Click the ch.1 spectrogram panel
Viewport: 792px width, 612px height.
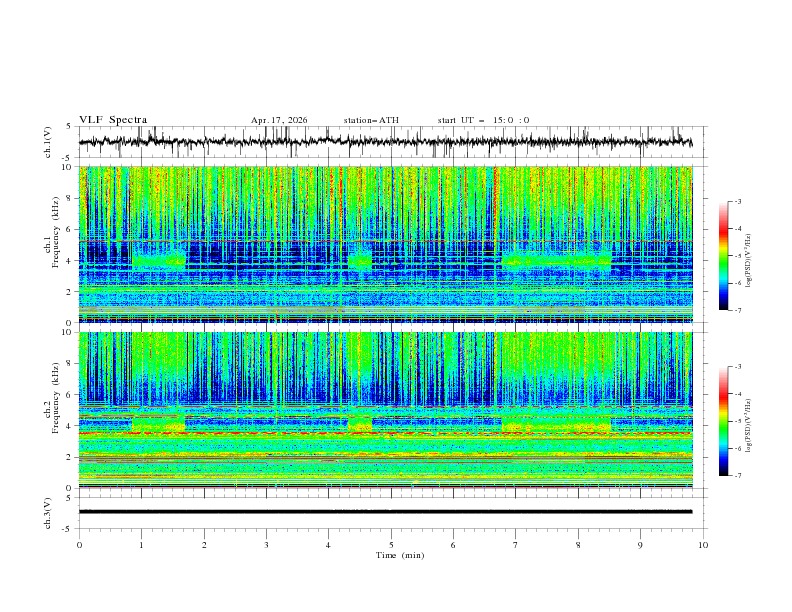386,244
